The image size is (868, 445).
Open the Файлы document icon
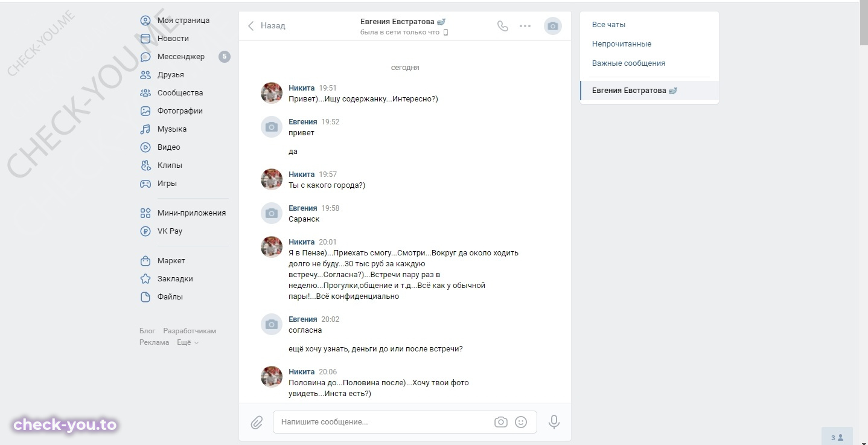click(x=145, y=297)
